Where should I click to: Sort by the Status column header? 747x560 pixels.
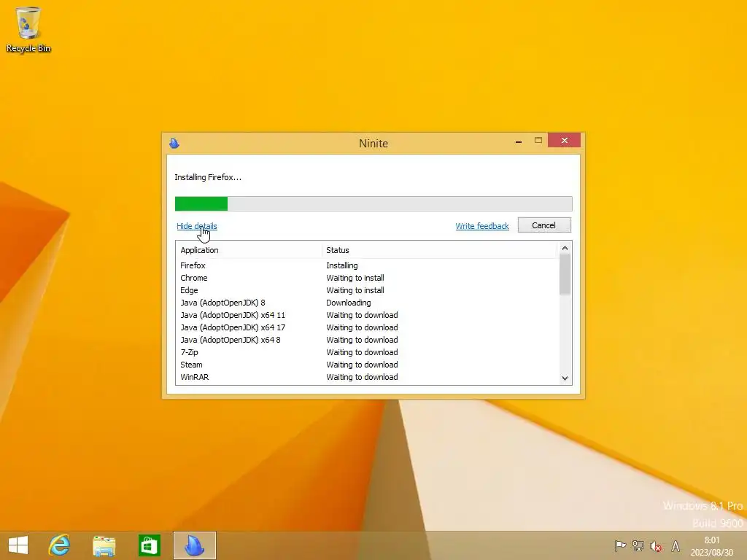438,250
